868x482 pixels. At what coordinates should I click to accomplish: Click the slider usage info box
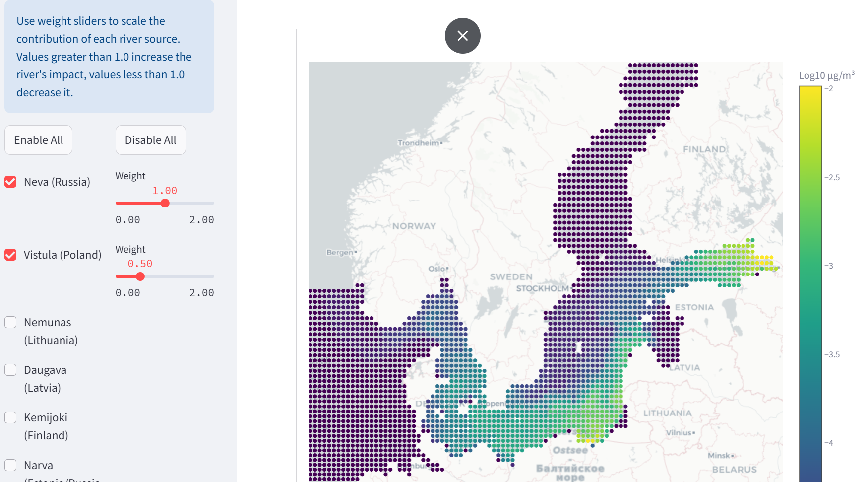[109, 57]
